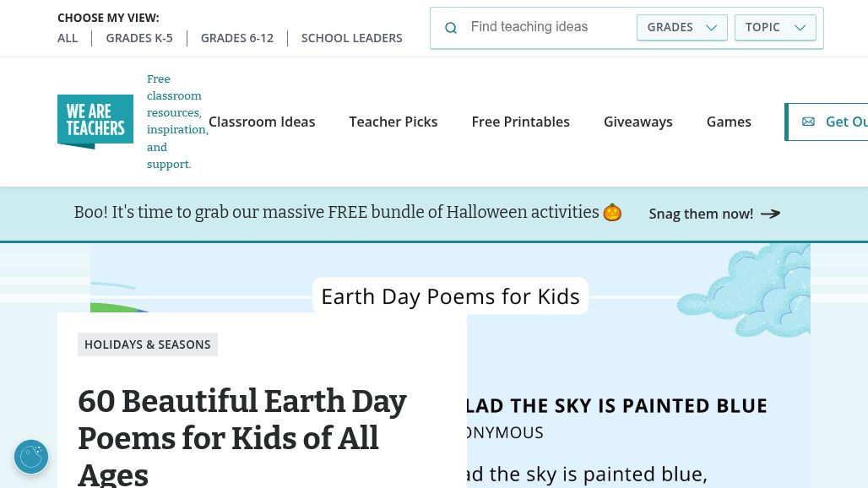
Task: Go to Free Printables
Action: (x=521, y=122)
